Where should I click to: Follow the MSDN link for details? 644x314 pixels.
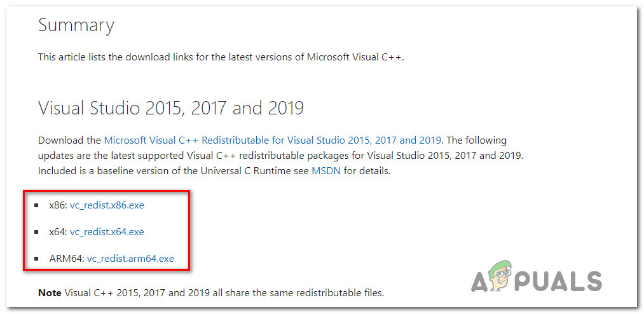pyautogui.click(x=326, y=171)
